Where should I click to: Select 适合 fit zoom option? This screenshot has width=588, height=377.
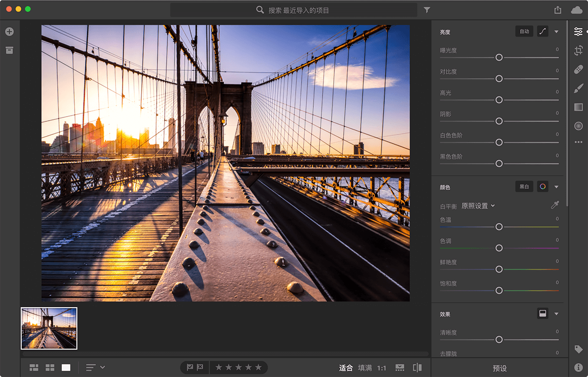(346, 368)
